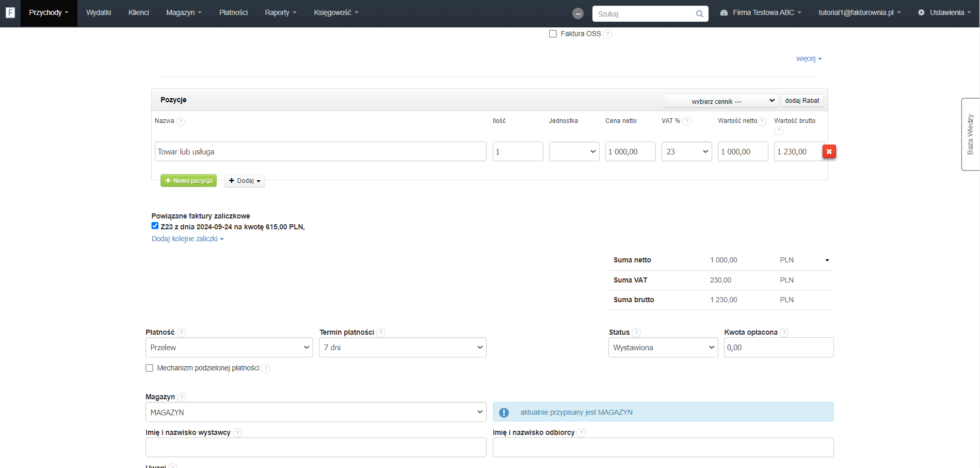Open help icon for Mechanizm podzielonej płatności
The height and width of the screenshot is (468, 980).
266,368
